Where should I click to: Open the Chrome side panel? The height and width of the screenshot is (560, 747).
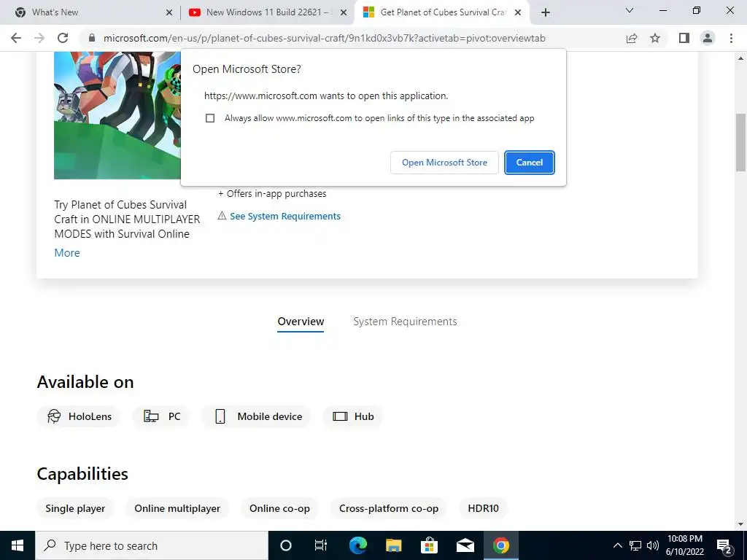point(684,38)
